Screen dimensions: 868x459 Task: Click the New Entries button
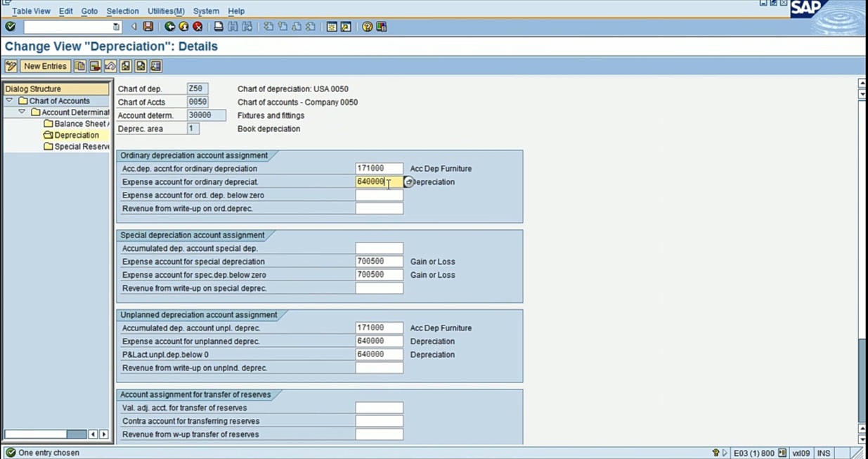(45, 66)
